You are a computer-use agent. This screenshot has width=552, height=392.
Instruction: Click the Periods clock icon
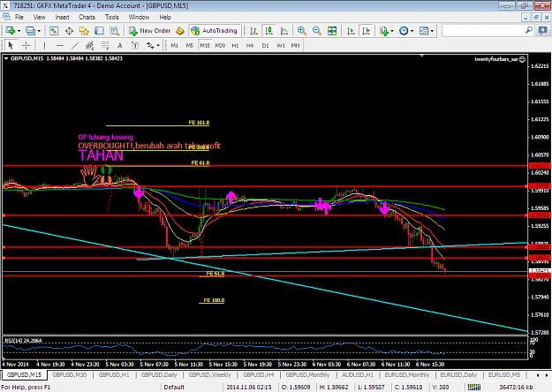point(404,31)
